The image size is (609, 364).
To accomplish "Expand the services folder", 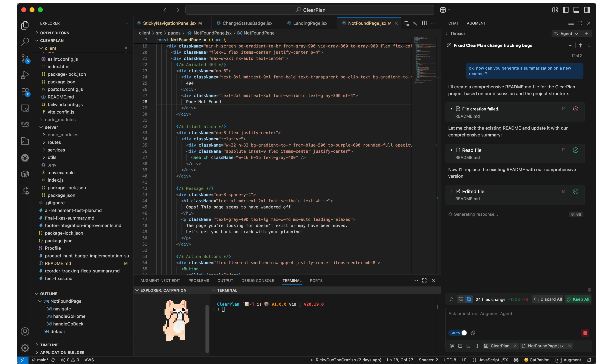I will [x=56, y=150].
